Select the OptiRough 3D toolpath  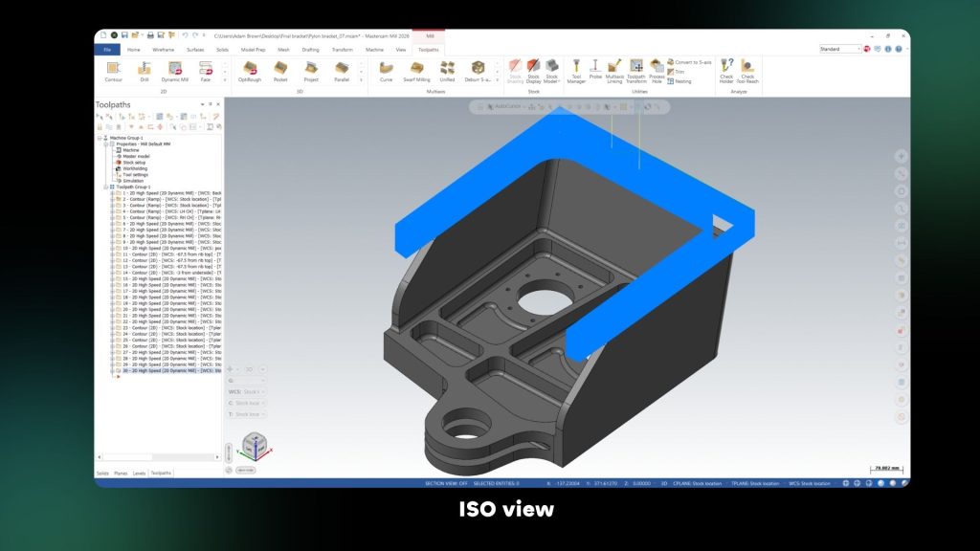(x=250, y=71)
